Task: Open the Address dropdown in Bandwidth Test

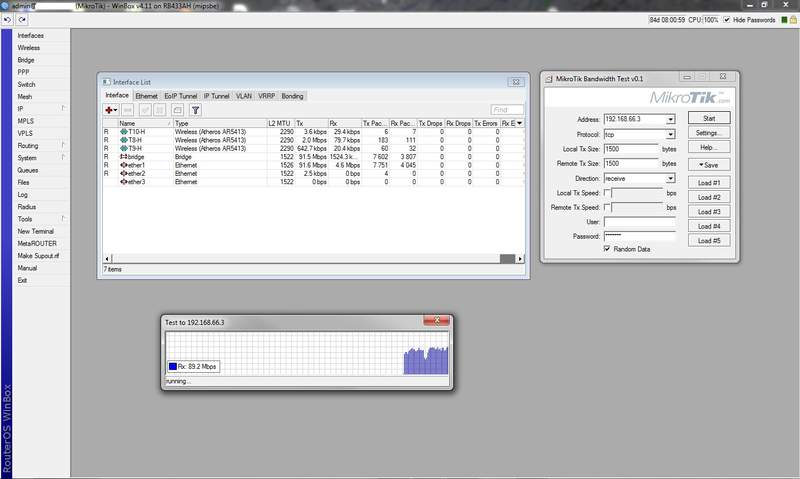Action: coord(670,119)
